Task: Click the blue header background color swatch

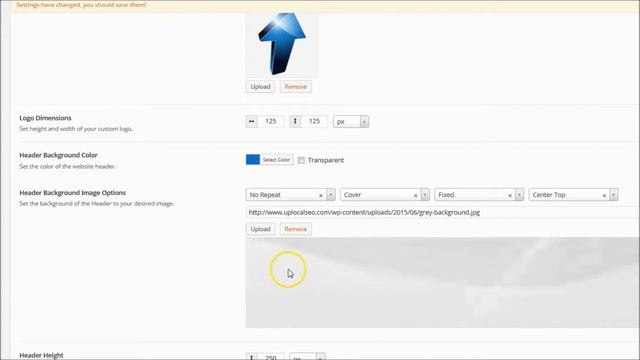Action: [x=253, y=160]
